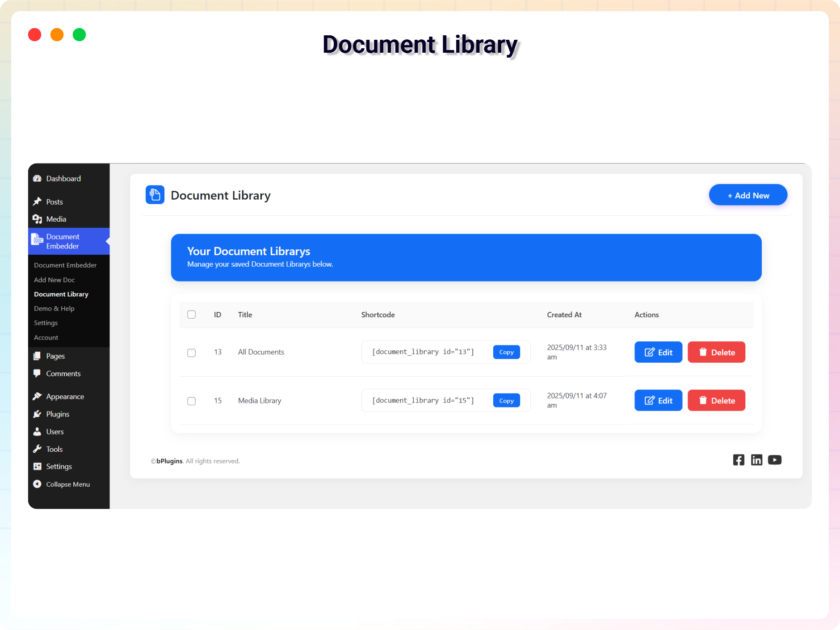The width and height of the screenshot is (840, 630).
Task: Click the Actions column header
Action: tap(647, 315)
